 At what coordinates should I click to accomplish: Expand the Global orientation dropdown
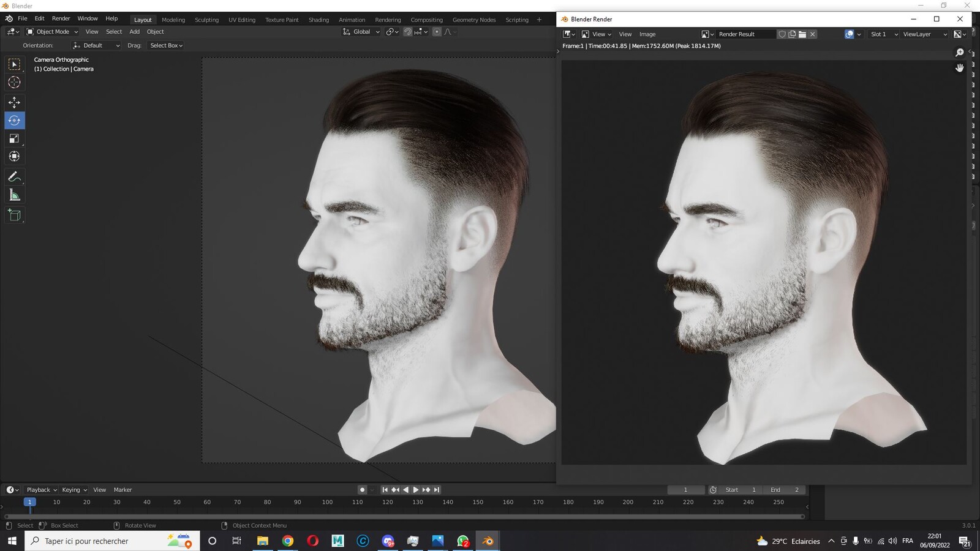click(x=361, y=32)
